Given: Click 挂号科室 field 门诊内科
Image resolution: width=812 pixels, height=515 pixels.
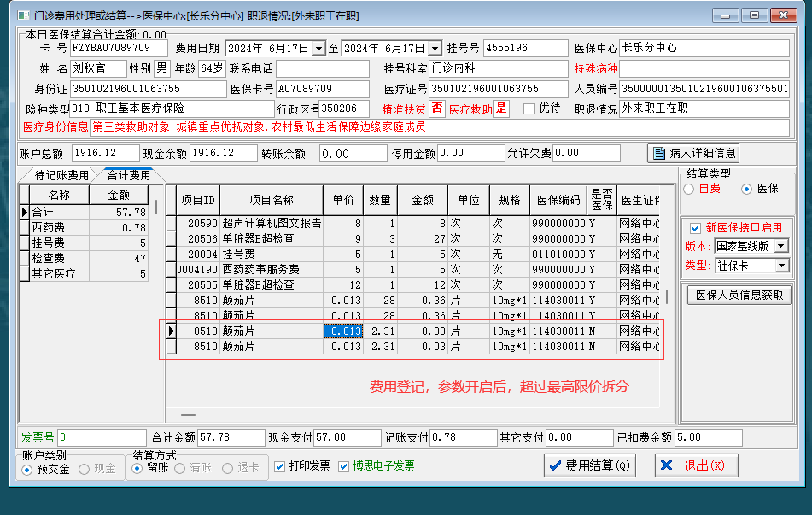Looking at the screenshot, I should [499, 68].
